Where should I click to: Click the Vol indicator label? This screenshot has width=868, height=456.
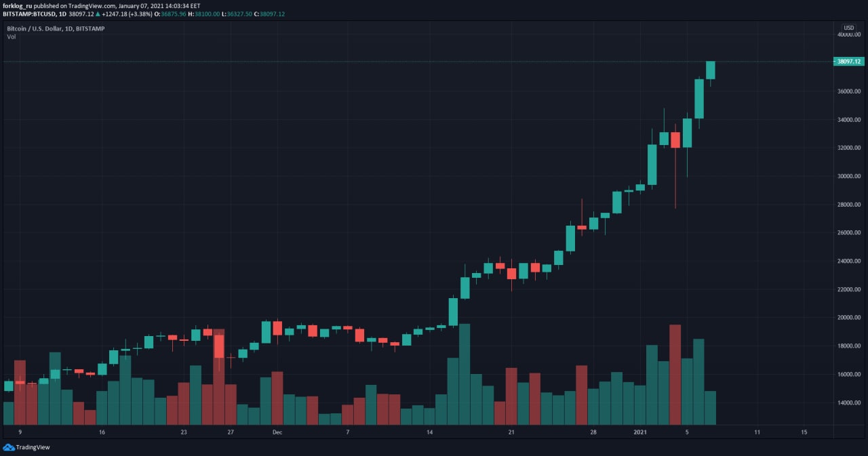coord(12,37)
